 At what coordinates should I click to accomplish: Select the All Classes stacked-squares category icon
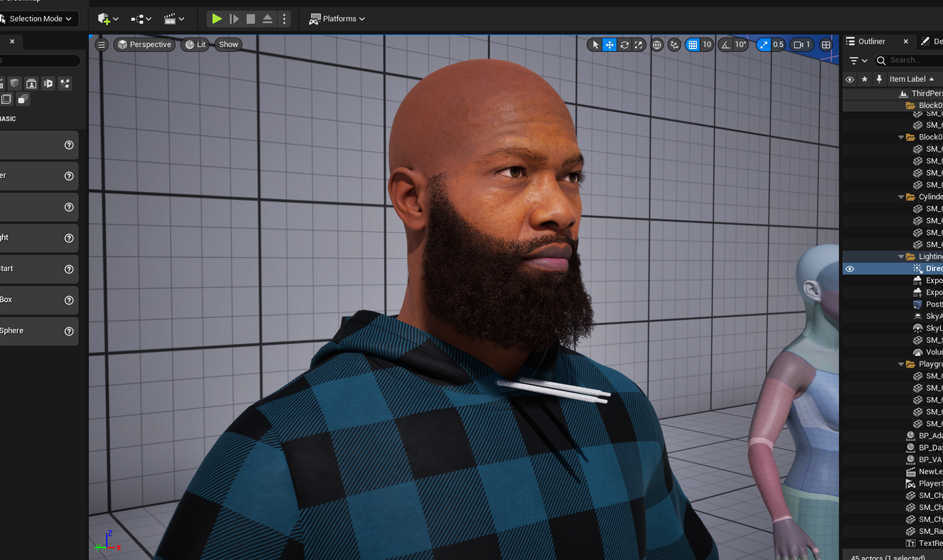23,99
